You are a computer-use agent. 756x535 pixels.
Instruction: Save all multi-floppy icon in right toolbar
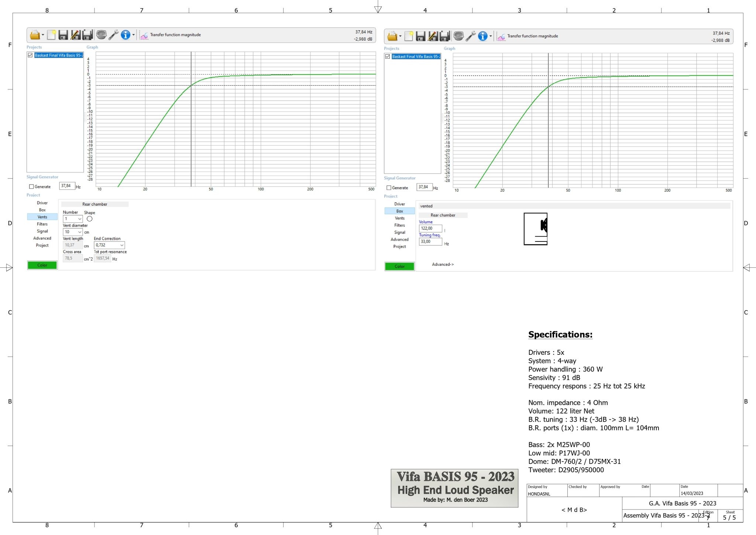click(x=445, y=36)
